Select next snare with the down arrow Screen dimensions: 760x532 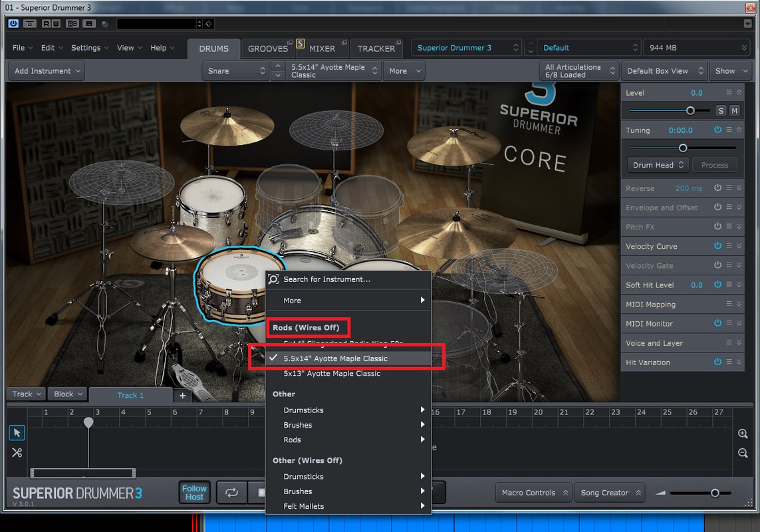pos(278,75)
